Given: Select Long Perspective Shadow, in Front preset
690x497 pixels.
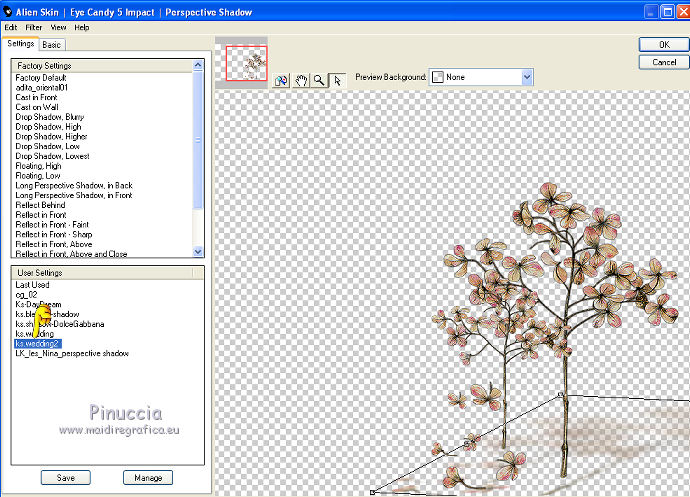Looking at the screenshot, I should click(x=74, y=195).
